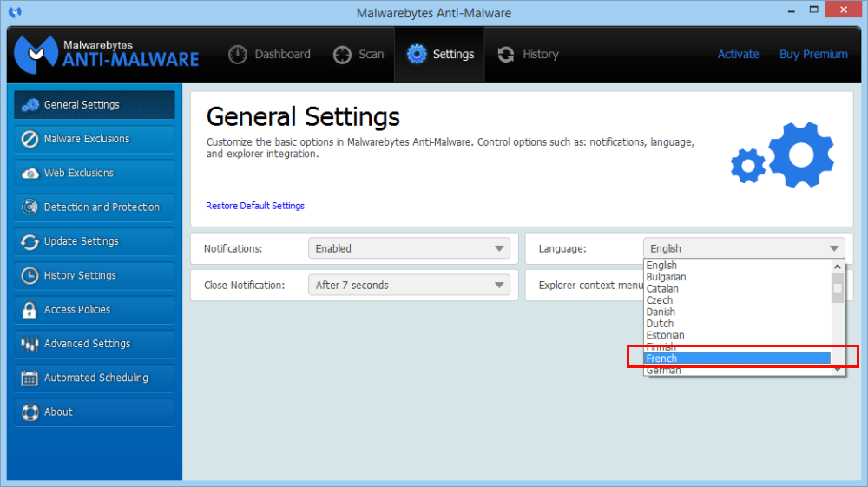
Task: Click the Web Exclusions cloud icon
Action: (x=30, y=174)
